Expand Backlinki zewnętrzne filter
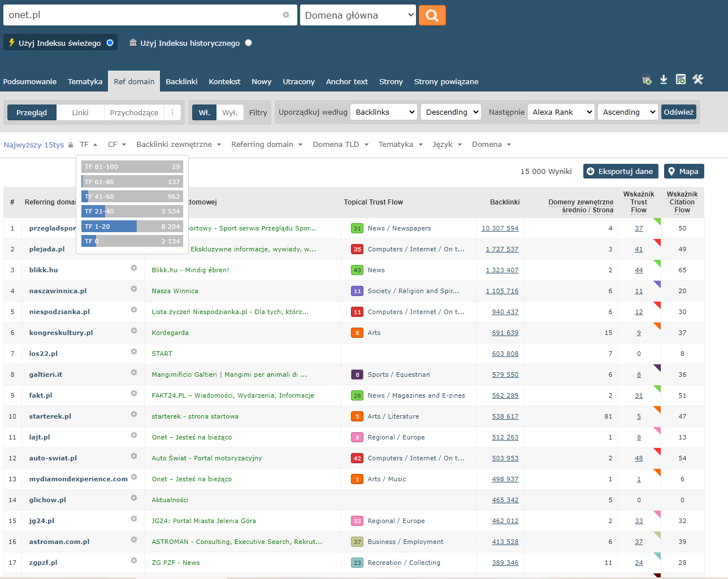The height and width of the screenshot is (579, 728). tap(179, 145)
